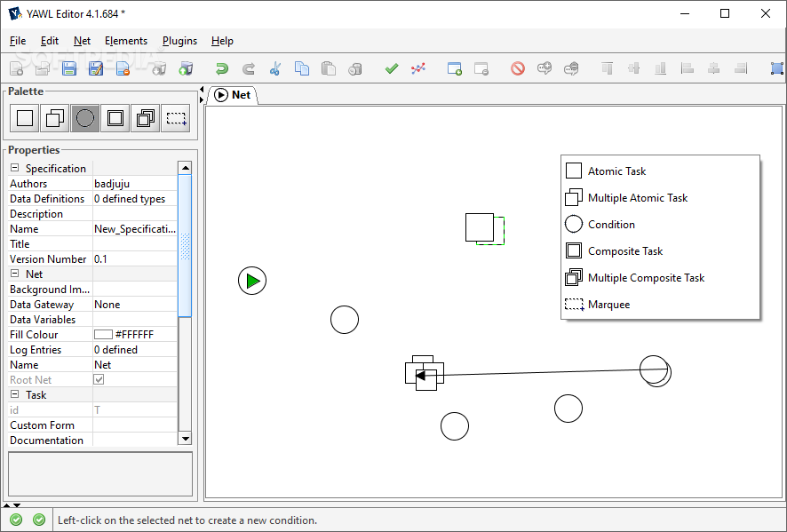Click the blue fit-to-window icon at toolbar end

click(777, 68)
